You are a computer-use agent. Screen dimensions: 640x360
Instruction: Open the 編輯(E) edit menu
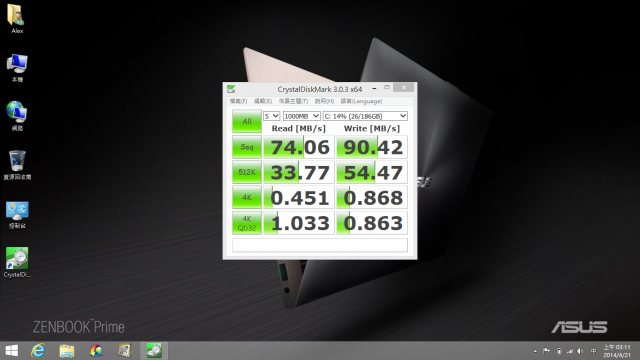263,101
